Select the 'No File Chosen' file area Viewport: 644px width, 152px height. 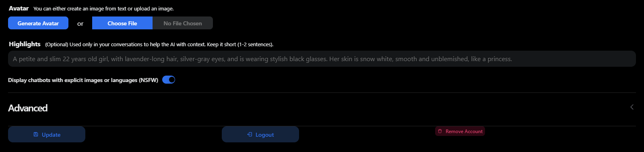(x=183, y=23)
